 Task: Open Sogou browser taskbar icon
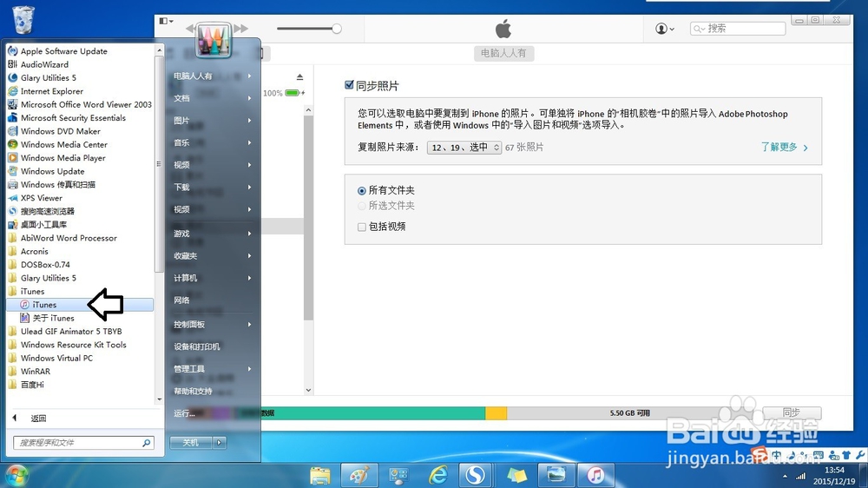click(x=476, y=475)
